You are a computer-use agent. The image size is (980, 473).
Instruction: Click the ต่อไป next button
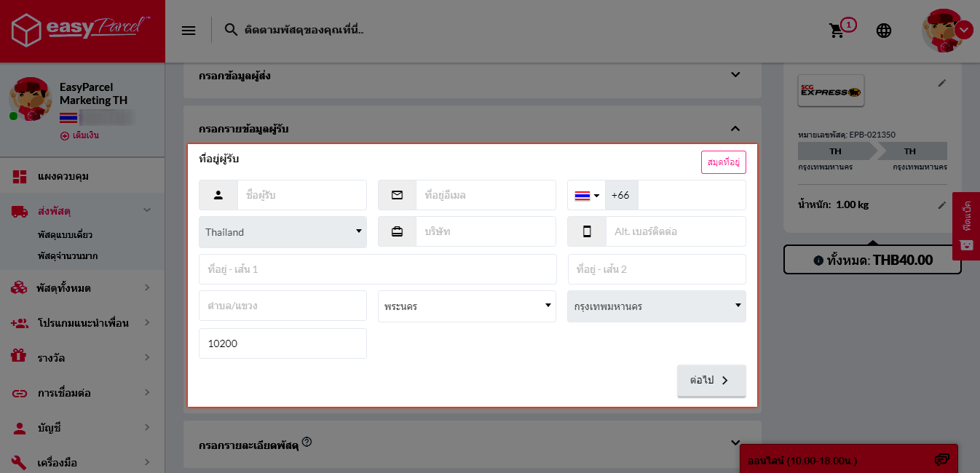point(711,381)
